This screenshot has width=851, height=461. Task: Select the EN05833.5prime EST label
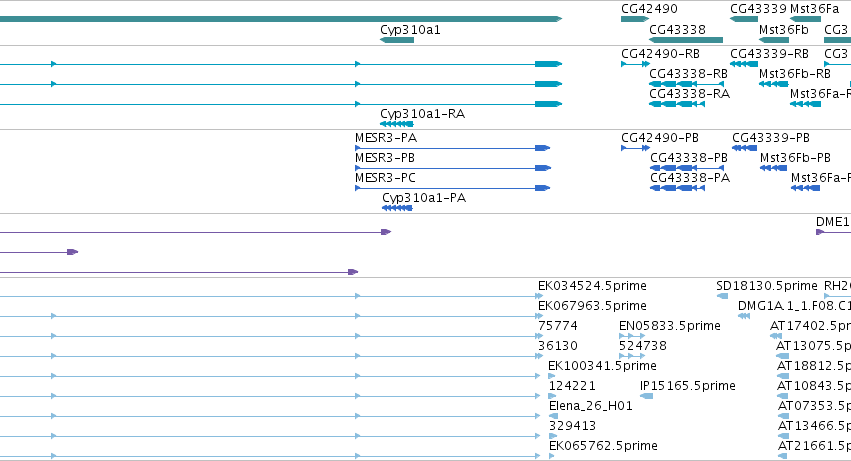pos(670,326)
